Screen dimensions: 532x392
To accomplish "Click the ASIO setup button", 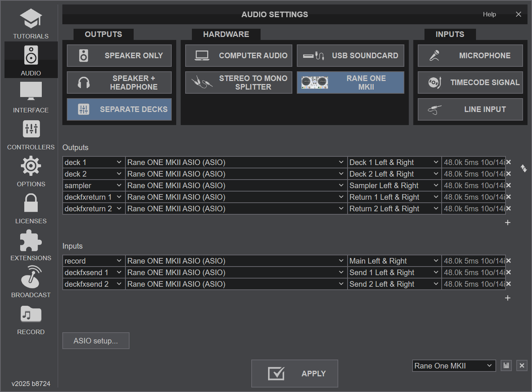I will (x=96, y=341).
